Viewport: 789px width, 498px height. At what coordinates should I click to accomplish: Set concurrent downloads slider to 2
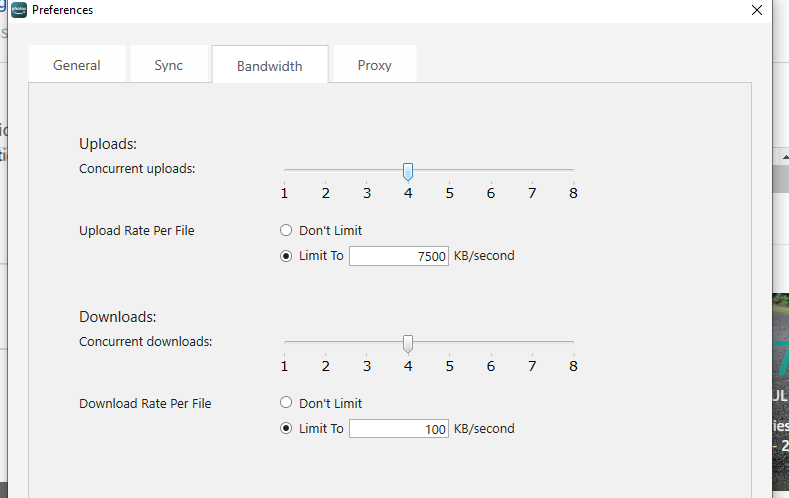pyautogui.click(x=326, y=343)
